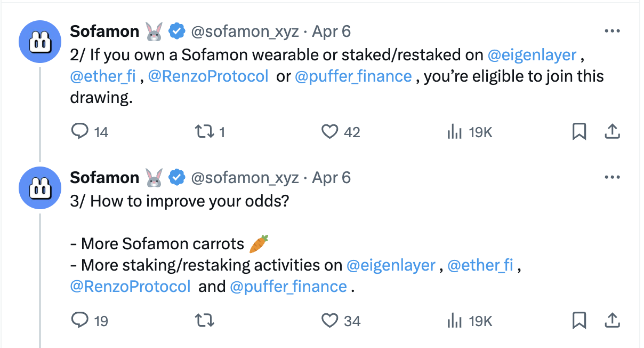Like the tweet with 34 likes
This screenshot has width=644, height=348.
tap(330, 320)
